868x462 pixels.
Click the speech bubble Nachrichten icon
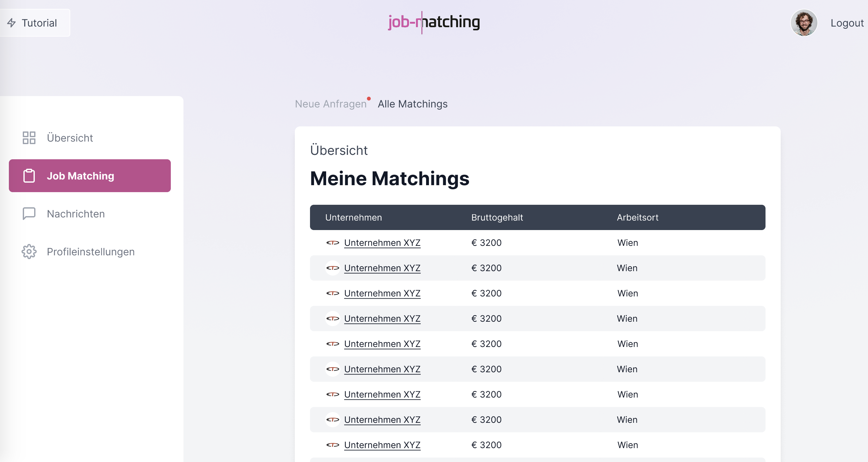[29, 214]
